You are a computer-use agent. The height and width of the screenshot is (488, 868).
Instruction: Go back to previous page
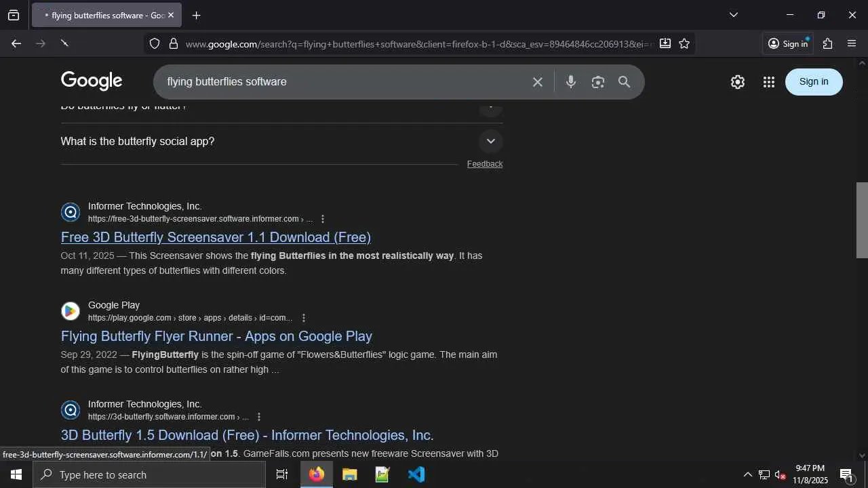pyautogui.click(x=16, y=43)
